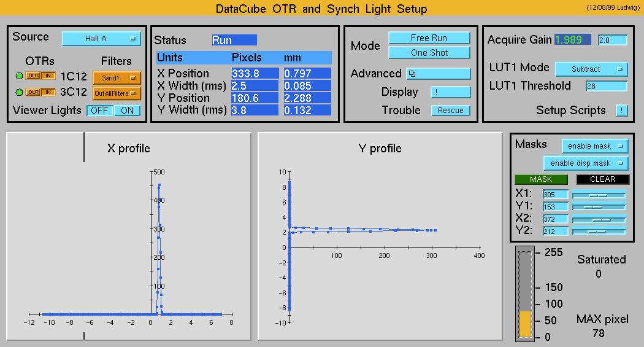Select Free Run mode
The height and width of the screenshot is (347, 644).
429,38
